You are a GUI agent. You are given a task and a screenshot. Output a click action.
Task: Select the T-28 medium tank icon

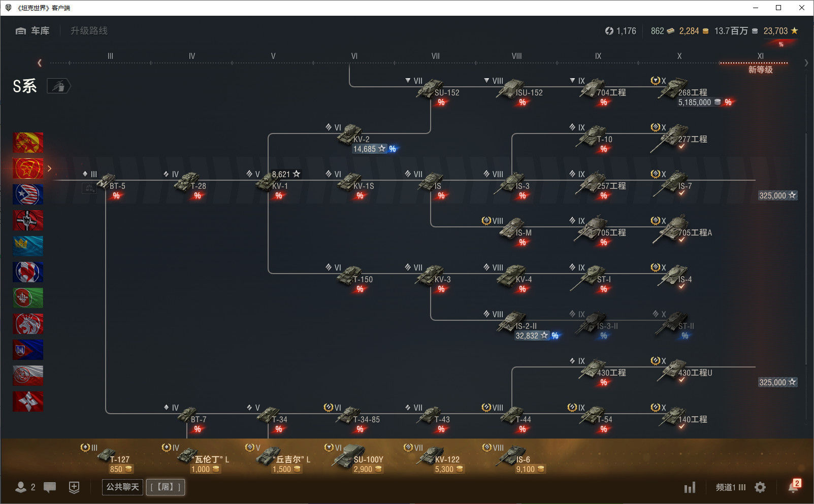click(x=187, y=182)
